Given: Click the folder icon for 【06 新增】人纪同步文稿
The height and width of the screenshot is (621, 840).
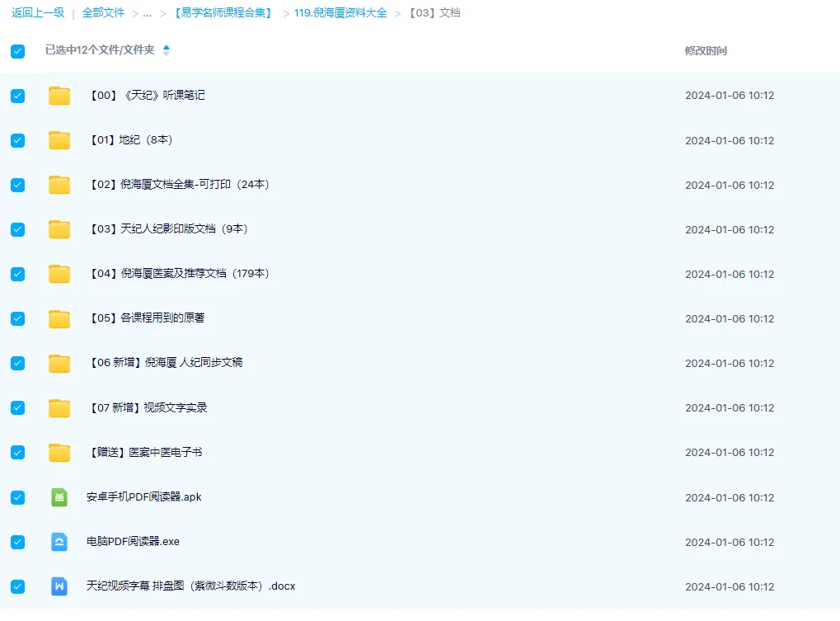Looking at the screenshot, I should (x=59, y=363).
